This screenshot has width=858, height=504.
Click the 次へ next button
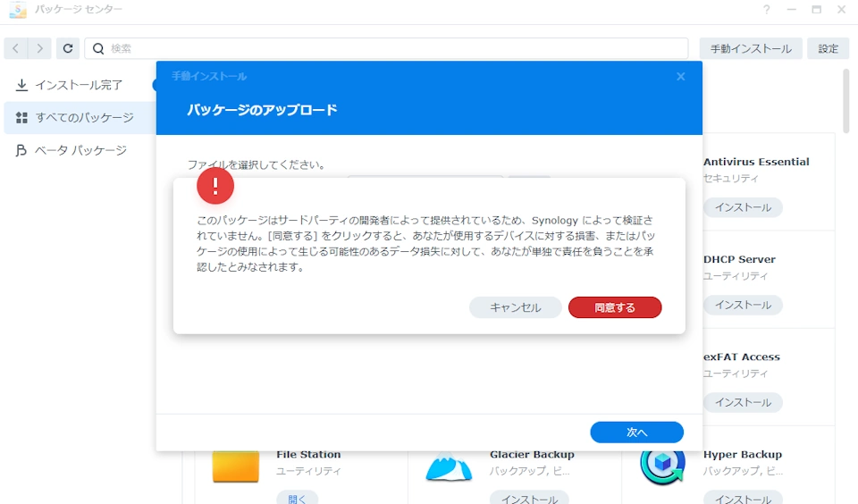point(636,432)
